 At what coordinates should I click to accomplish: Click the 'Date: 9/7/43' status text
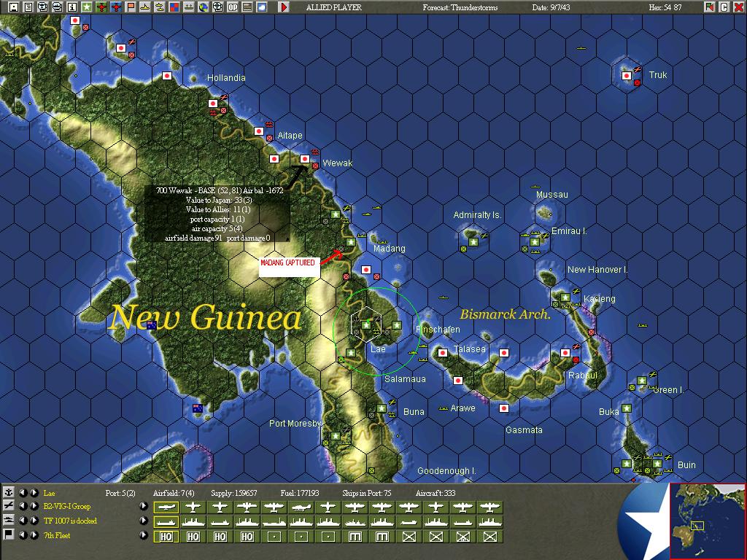tap(551, 7)
